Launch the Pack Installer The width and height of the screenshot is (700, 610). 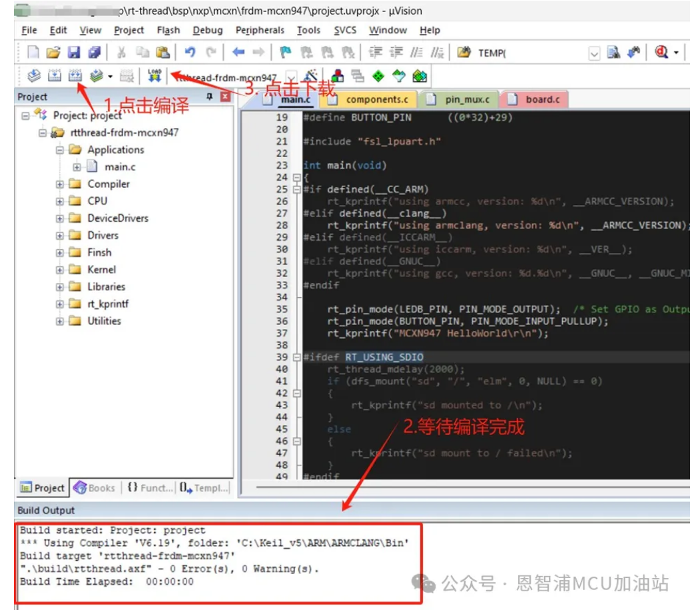(x=419, y=76)
